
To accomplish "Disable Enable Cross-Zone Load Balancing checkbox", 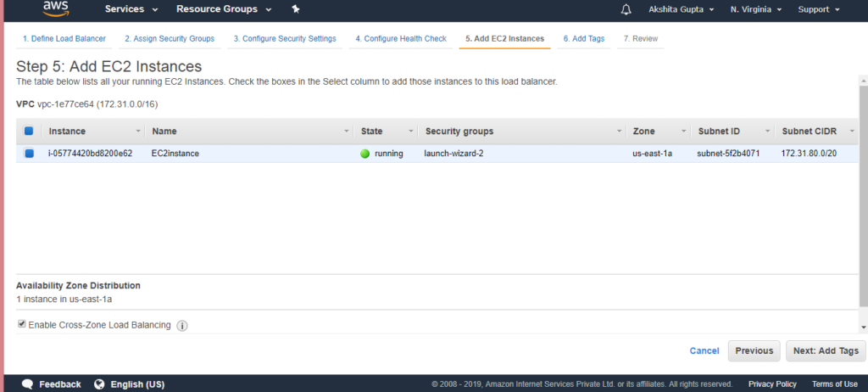I will (21, 324).
